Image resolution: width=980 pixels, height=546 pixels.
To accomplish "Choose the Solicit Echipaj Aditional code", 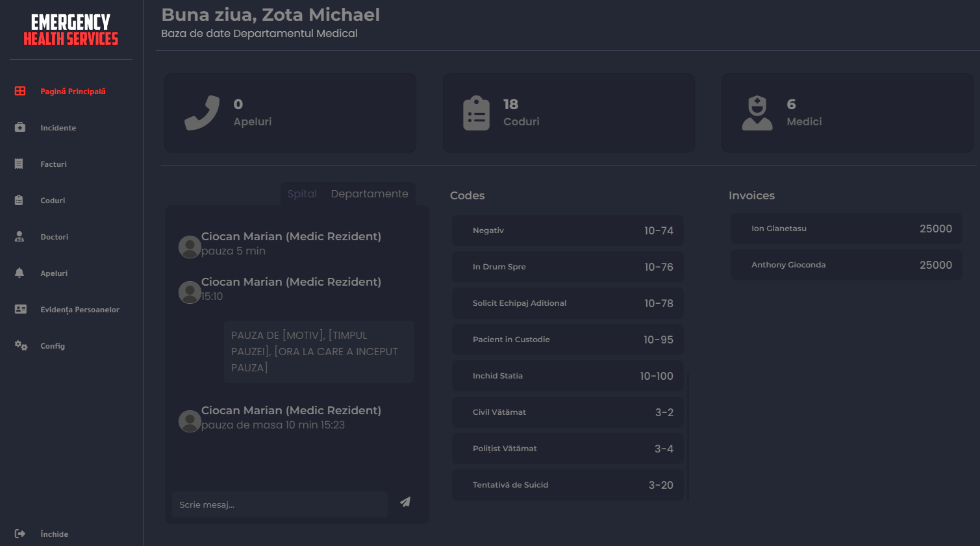I will pos(568,303).
